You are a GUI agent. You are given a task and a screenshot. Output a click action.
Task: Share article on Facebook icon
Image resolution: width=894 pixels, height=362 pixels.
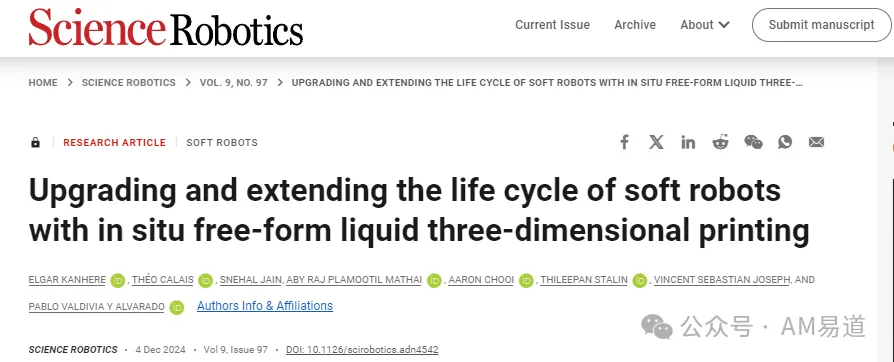(624, 142)
